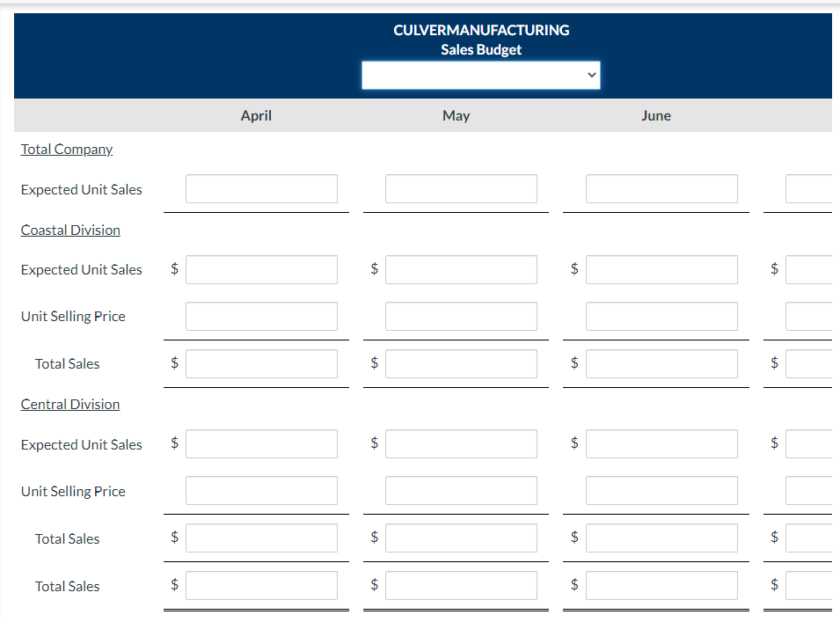This screenshot has height=622, width=840.
Task: Click the June Expected Unit Sales field for Total Company
Action: [661, 188]
